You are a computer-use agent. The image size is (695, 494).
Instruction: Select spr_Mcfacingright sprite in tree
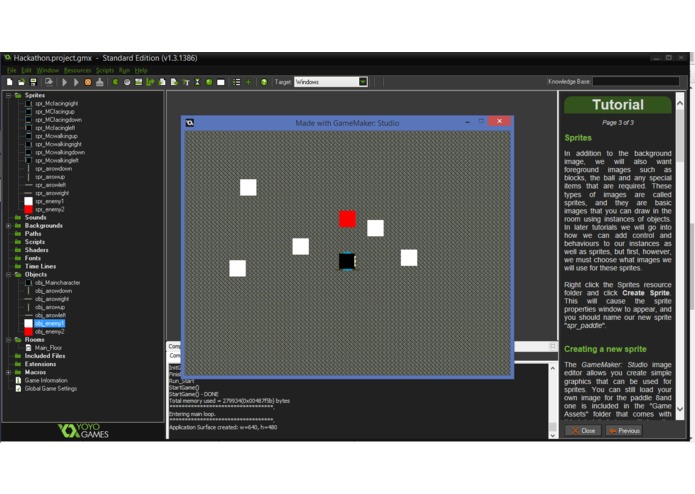click(57, 103)
